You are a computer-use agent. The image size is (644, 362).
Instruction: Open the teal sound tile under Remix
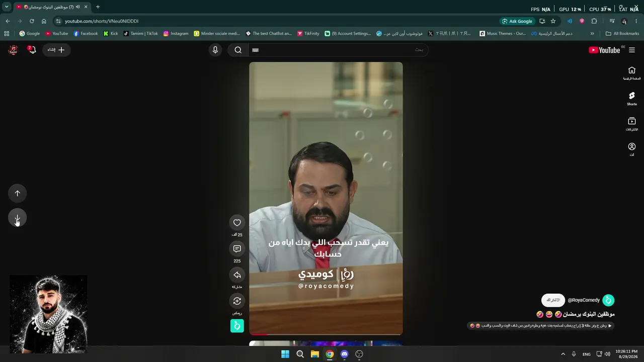click(237, 326)
